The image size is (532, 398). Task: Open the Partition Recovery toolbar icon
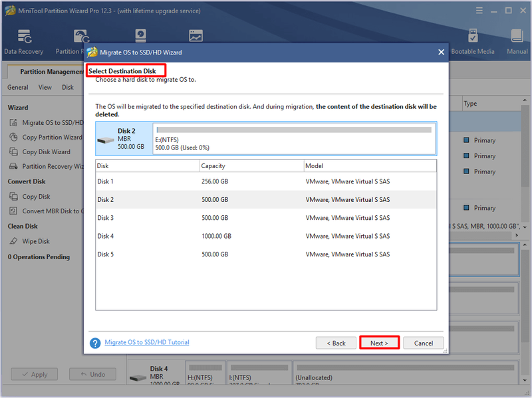(81, 37)
